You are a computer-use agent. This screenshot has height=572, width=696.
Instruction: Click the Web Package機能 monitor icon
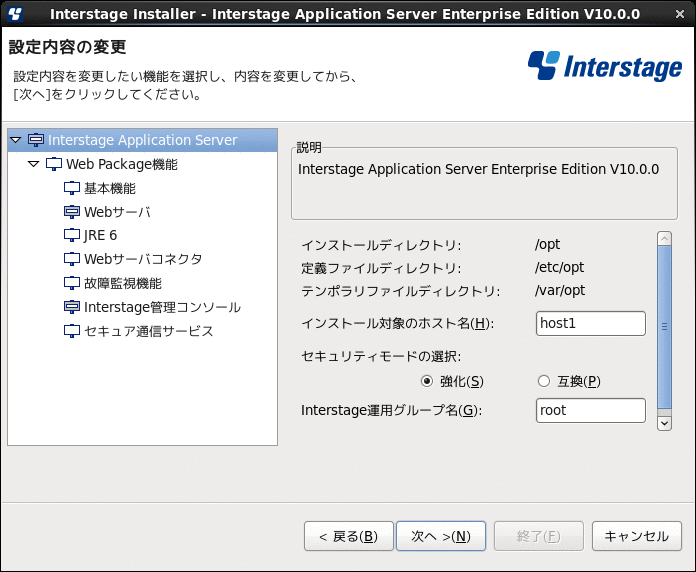pos(54,164)
